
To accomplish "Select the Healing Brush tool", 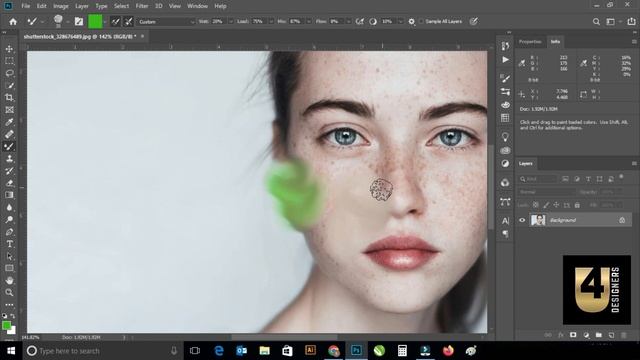I will click(9, 134).
